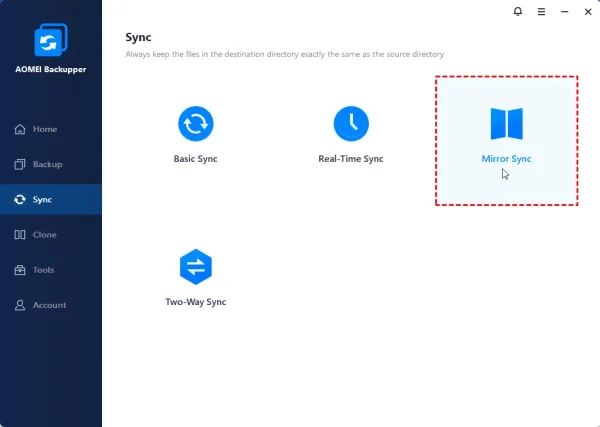Open the hamburger menu icon

[x=541, y=12]
